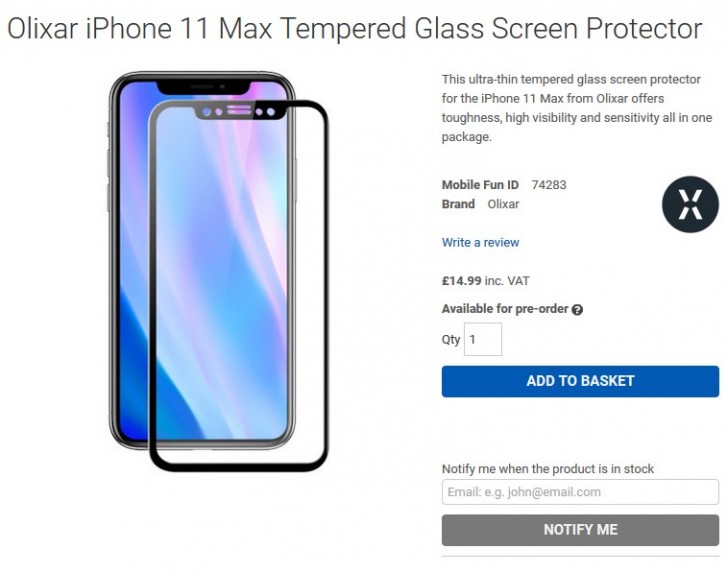This screenshot has width=727, height=573.
Task: Click the Olixar brand name text
Action: (503, 204)
